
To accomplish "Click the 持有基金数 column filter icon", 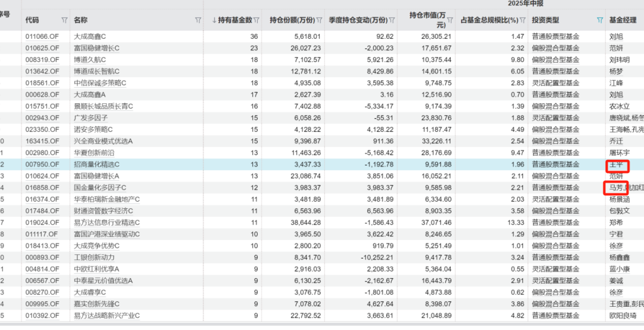I will click(256, 20).
